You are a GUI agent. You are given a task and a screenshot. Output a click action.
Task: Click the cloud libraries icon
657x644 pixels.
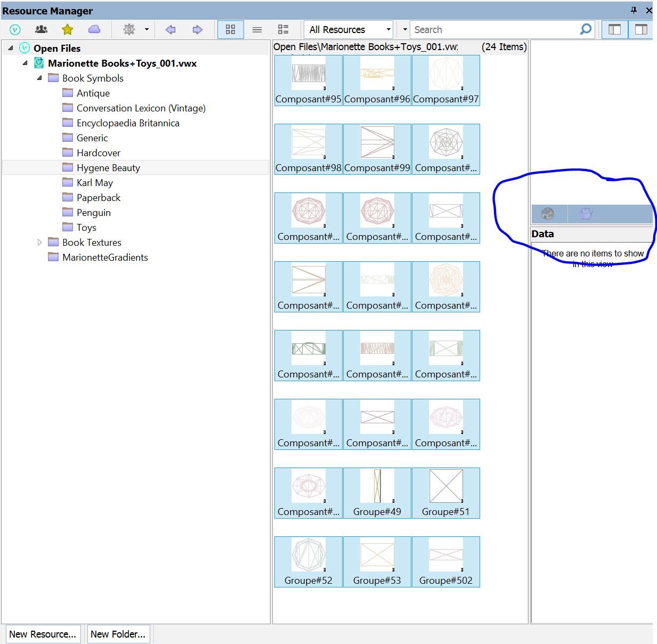pos(94,29)
